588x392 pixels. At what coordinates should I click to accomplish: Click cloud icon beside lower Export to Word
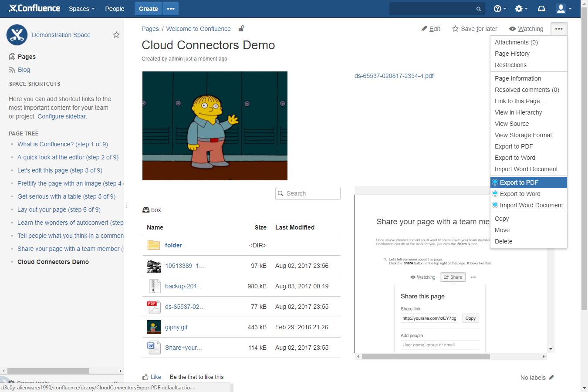point(495,194)
